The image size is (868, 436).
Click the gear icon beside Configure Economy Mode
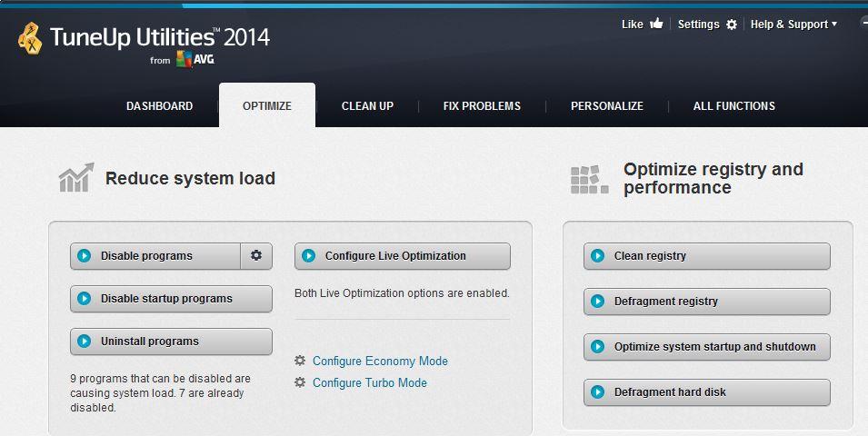coord(300,361)
